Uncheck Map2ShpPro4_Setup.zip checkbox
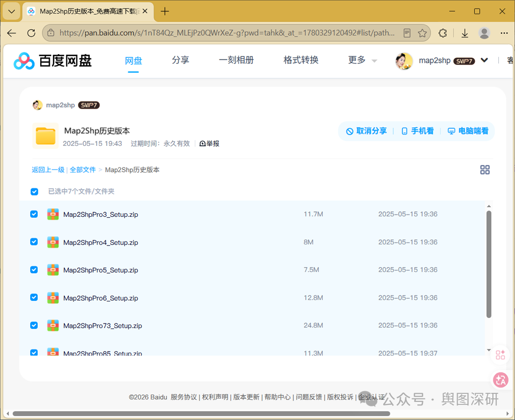This screenshot has width=515, height=420. pyautogui.click(x=34, y=242)
